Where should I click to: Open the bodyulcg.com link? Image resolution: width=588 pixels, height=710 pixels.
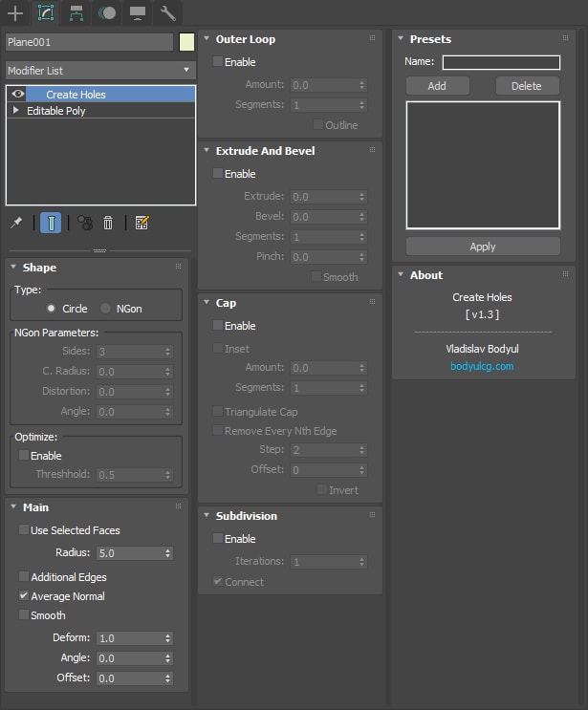[482, 366]
